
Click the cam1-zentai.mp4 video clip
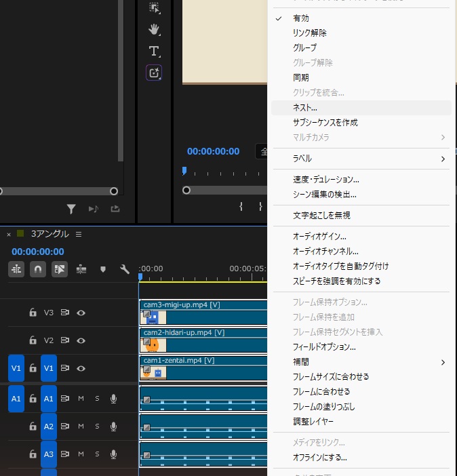(x=203, y=368)
